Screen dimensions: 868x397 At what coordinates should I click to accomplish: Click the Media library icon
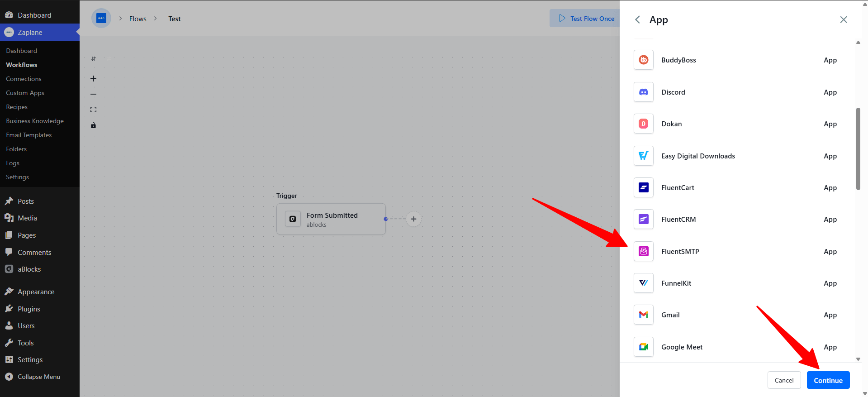[9, 218]
